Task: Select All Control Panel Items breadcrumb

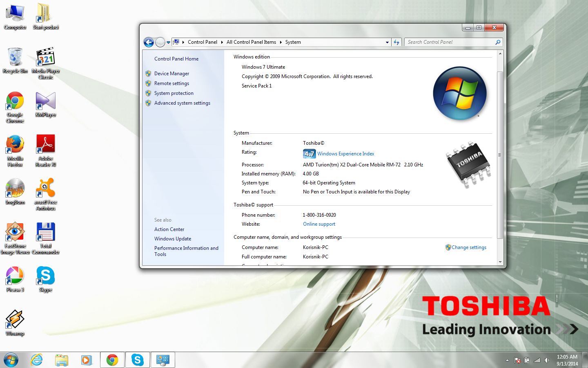Action: point(251,42)
